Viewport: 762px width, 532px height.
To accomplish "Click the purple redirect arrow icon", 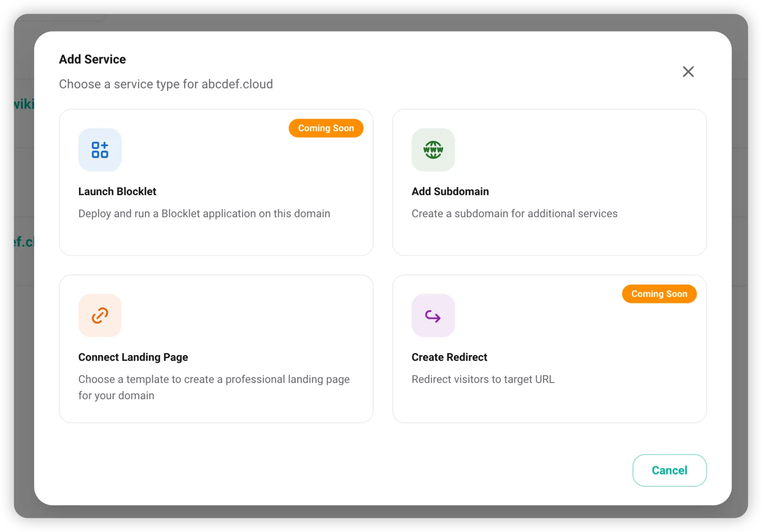I will pos(433,315).
